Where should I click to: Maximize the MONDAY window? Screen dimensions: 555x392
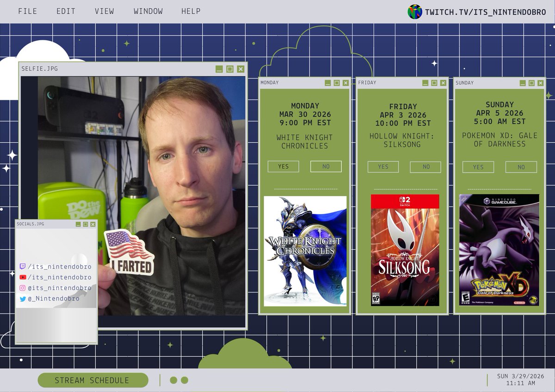click(337, 83)
